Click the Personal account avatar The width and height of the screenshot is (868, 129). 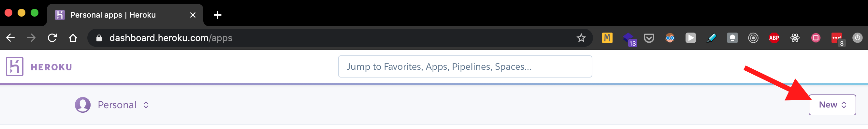pos(82,105)
